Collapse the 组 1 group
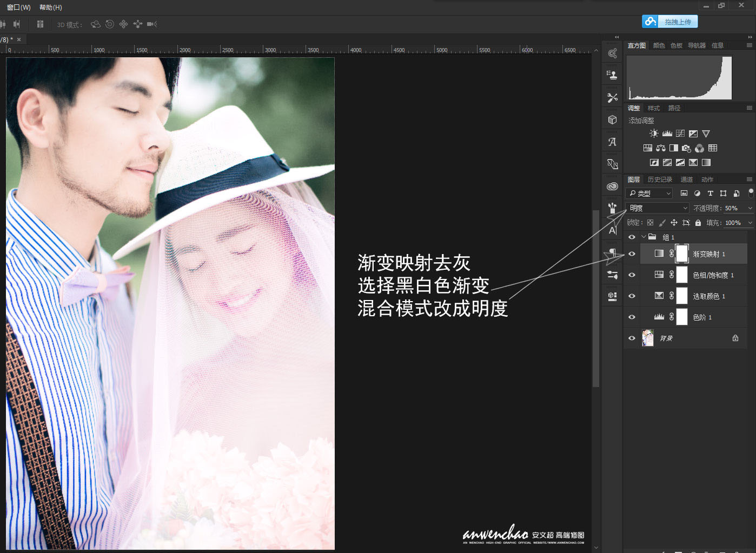This screenshot has height=553, width=756. click(644, 237)
